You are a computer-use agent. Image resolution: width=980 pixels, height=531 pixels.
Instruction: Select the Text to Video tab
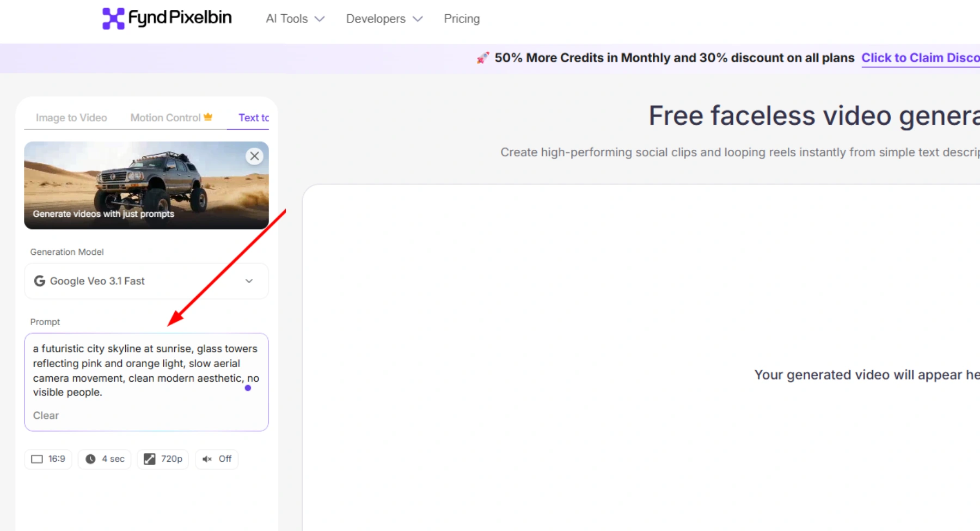click(x=254, y=118)
